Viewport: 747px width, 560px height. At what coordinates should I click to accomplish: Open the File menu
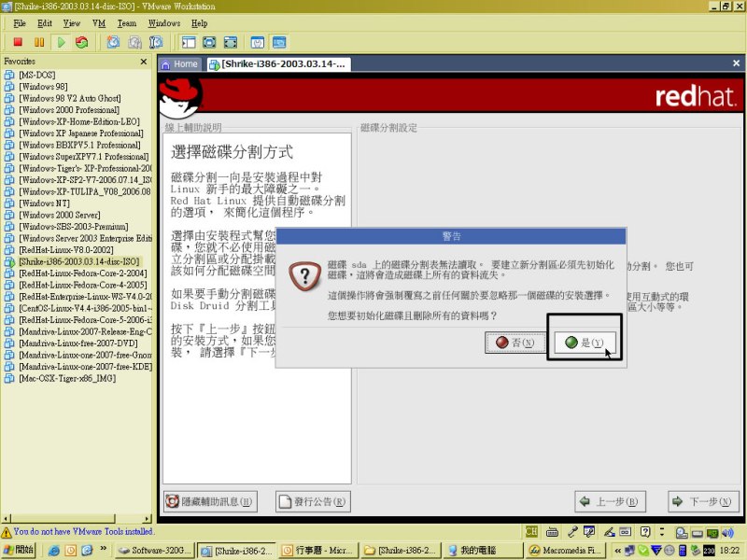click(x=20, y=22)
